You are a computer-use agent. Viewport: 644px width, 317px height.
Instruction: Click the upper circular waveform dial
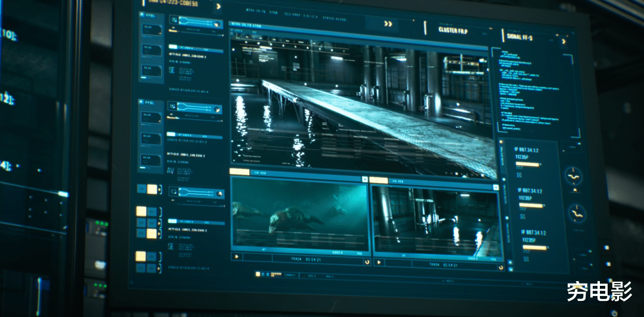tap(573, 176)
